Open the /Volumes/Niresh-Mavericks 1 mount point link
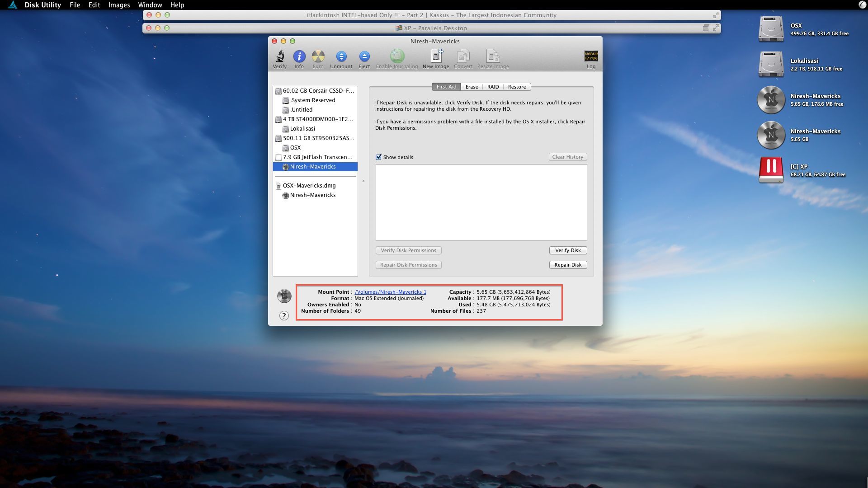This screenshot has width=868, height=488. coord(390,292)
